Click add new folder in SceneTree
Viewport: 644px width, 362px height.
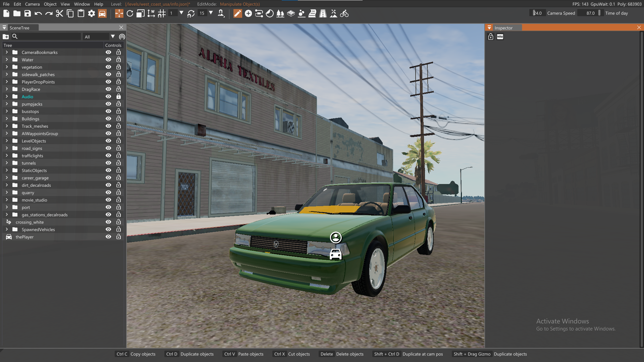pos(6,37)
